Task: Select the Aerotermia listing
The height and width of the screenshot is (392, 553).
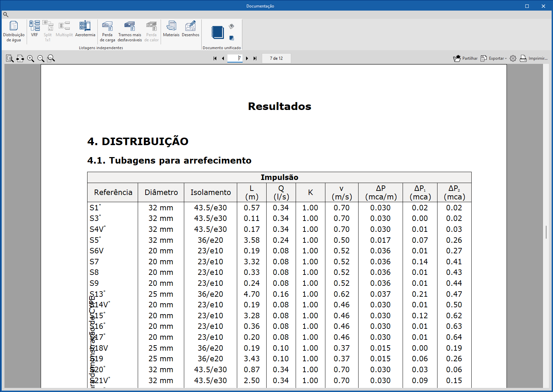Action: coord(85,29)
